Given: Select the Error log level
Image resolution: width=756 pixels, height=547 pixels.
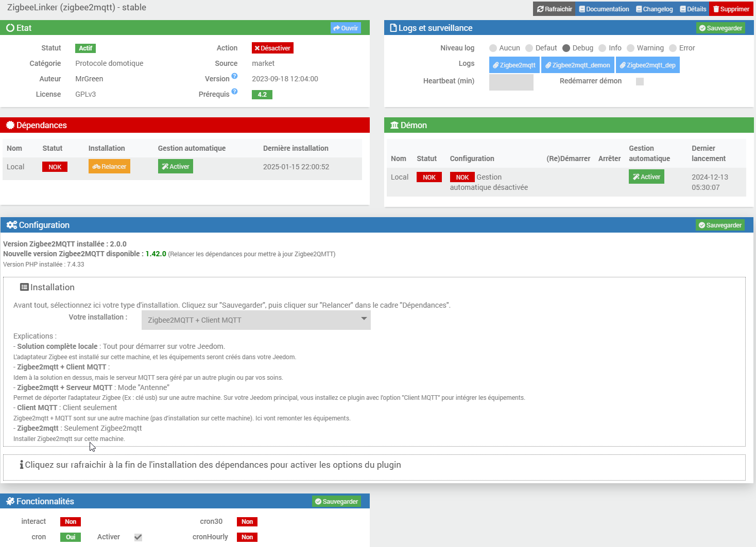Looking at the screenshot, I should 673,48.
